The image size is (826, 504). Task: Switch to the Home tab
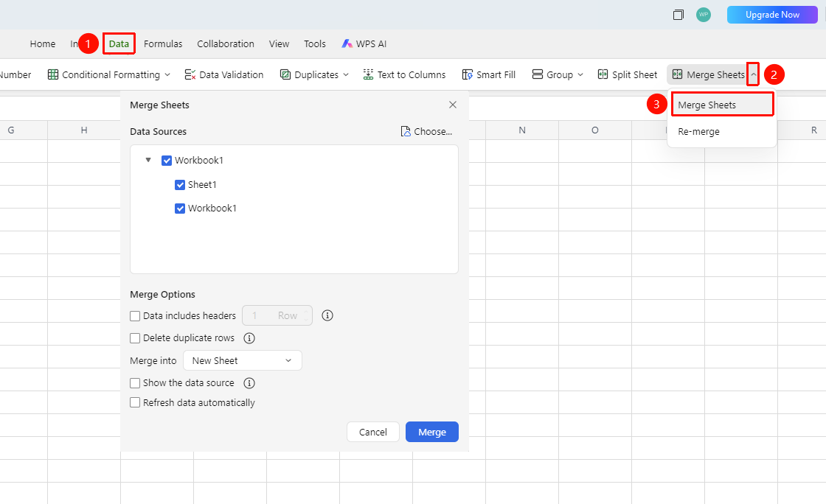pos(43,43)
